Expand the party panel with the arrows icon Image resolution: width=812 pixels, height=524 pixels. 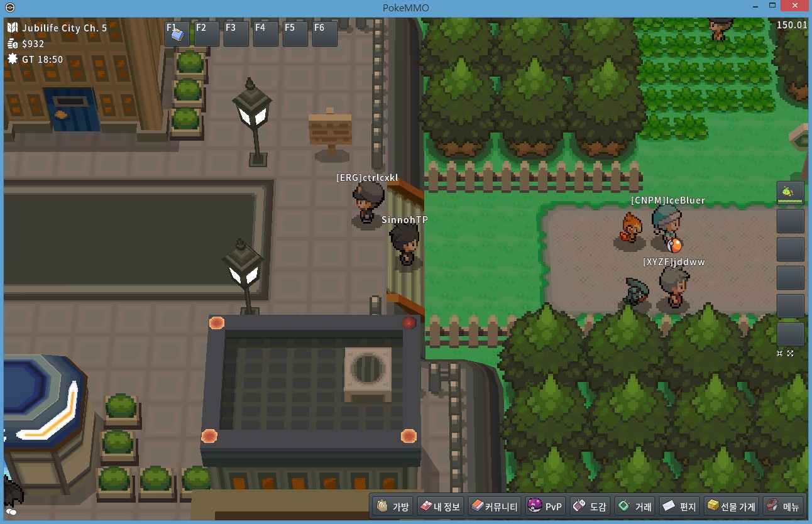(x=791, y=354)
